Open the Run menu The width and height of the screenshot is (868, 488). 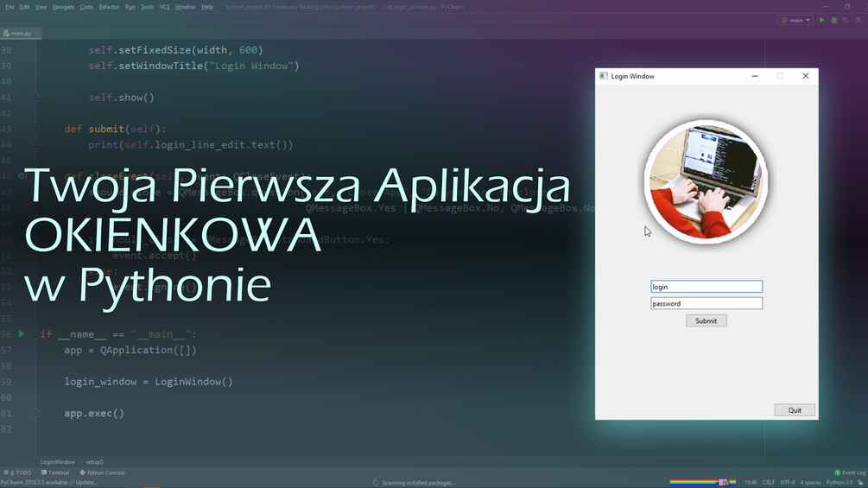130,7
